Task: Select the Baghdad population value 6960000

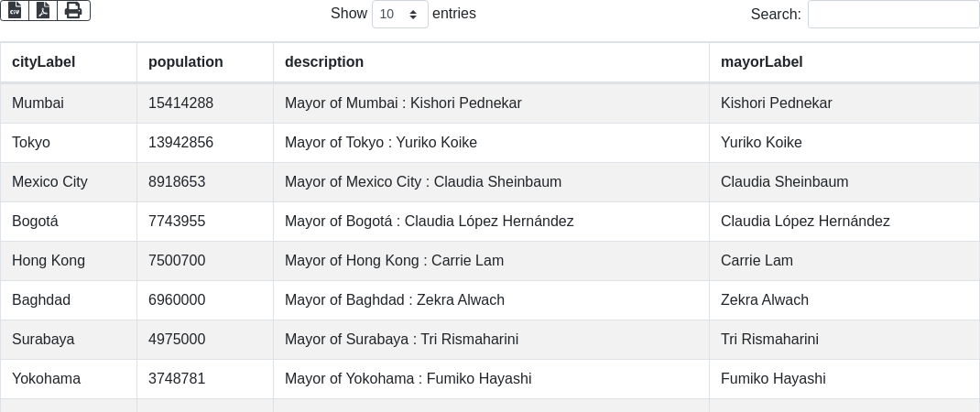Action: pyautogui.click(x=177, y=300)
